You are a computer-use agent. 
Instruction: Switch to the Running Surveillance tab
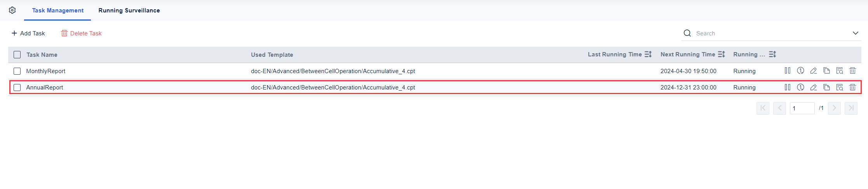[129, 10]
